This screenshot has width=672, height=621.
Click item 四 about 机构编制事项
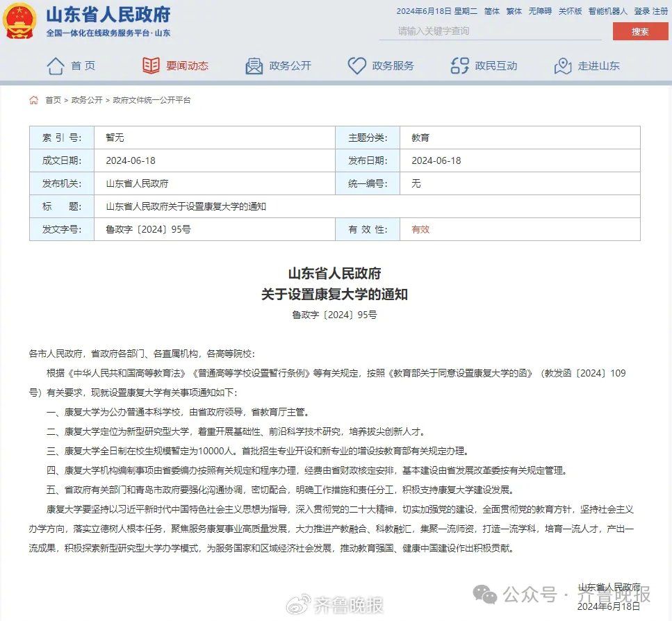click(x=308, y=470)
